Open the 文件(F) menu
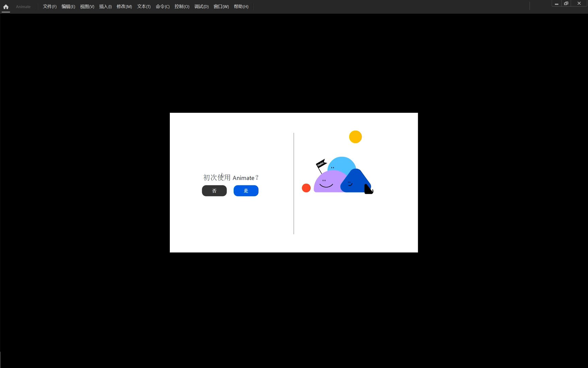 point(50,6)
